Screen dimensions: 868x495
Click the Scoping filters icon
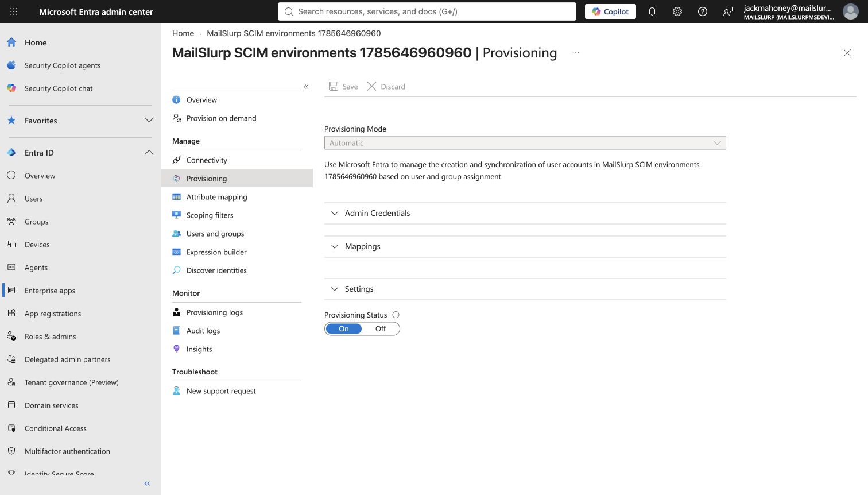click(x=177, y=215)
